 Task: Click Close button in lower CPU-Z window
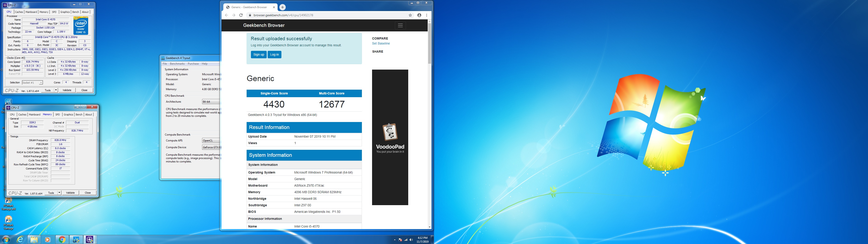point(88,193)
